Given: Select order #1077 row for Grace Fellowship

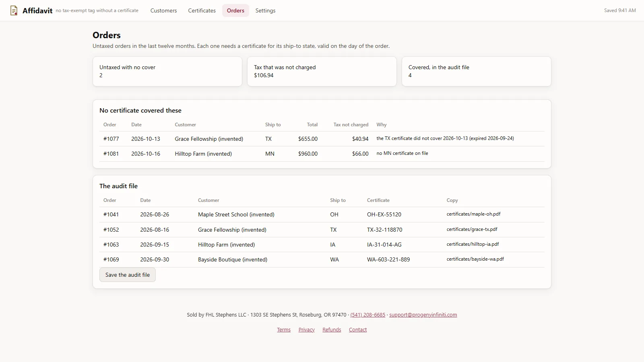Looking at the screenshot, I should (322, 139).
